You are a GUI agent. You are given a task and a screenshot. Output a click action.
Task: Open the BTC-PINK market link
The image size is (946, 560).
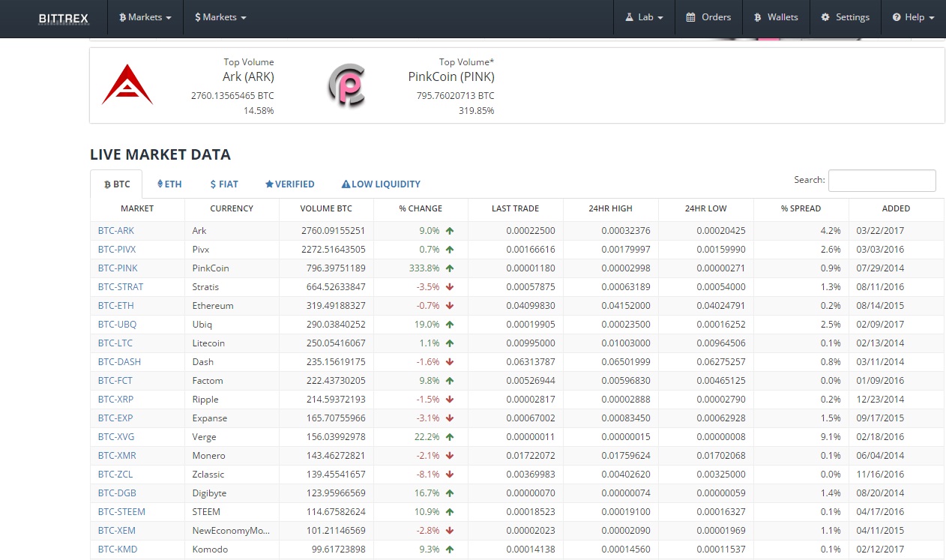118,268
